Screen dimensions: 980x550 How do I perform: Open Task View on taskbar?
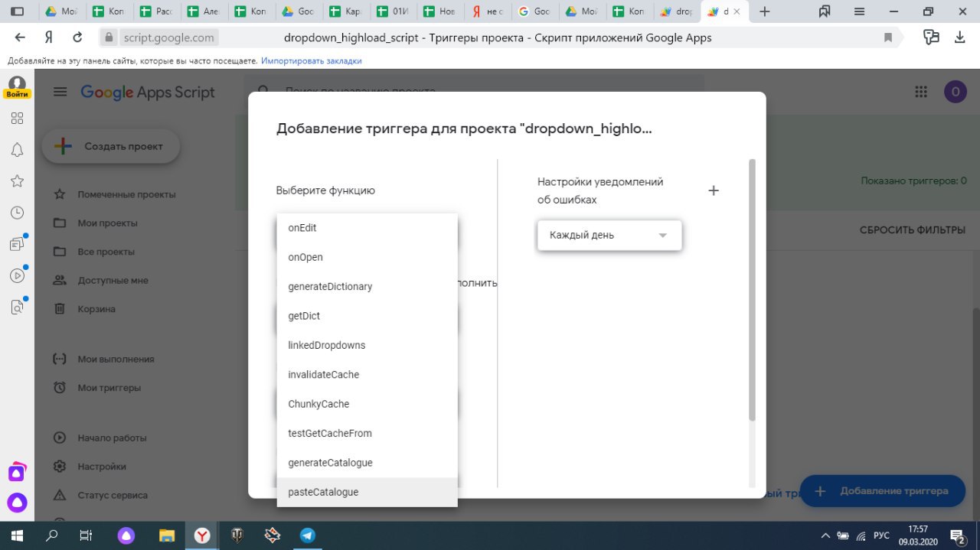(87, 535)
